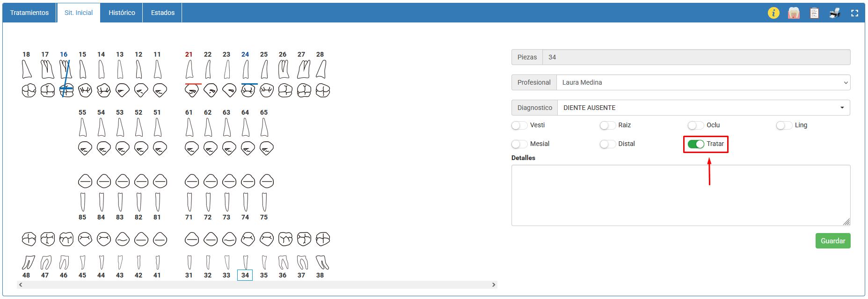Click the crown of tooth 48

point(29,239)
